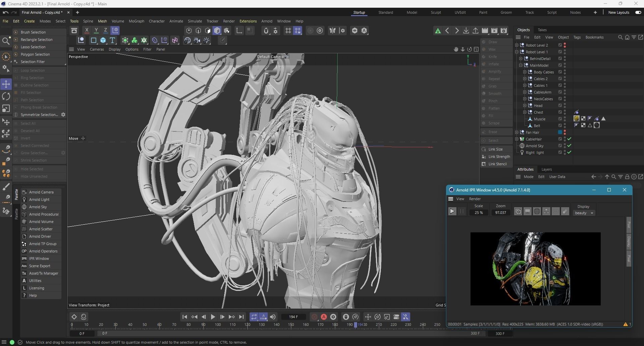This screenshot has height=346, width=644.
Task: Switch to Edges mode icon
Action: tap(198, 31)
